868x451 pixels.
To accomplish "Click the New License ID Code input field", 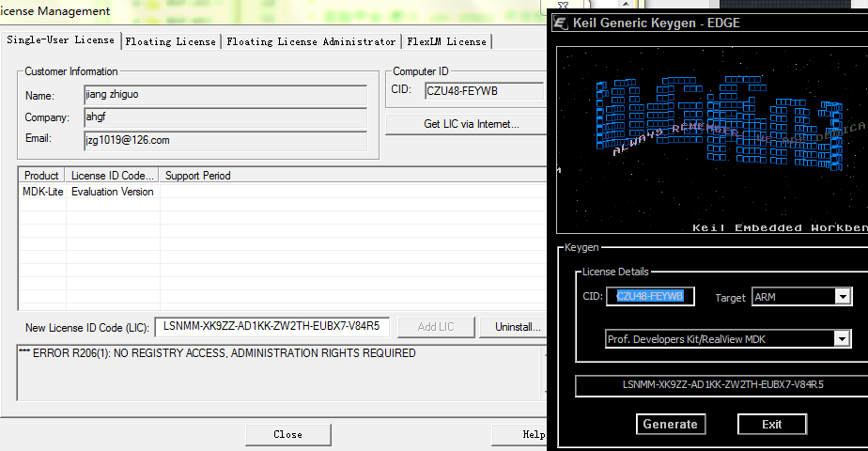I will pyautogui.click(x=271, y=326).
